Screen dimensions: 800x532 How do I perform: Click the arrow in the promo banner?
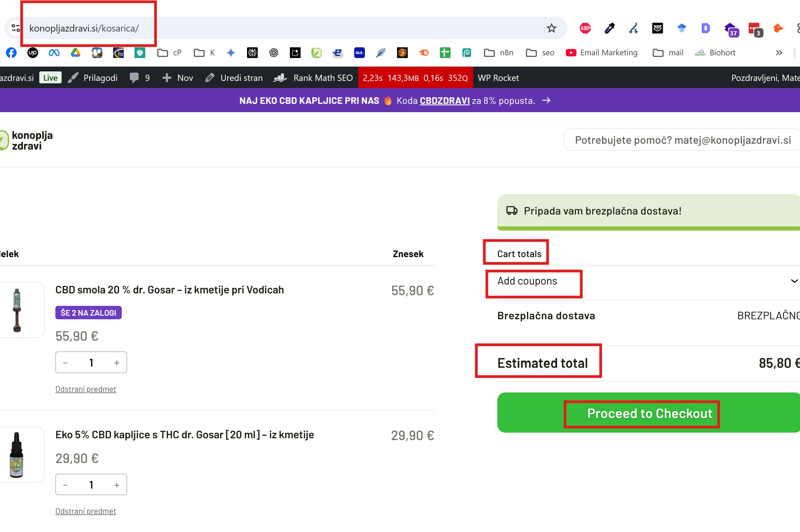(546, 101)
